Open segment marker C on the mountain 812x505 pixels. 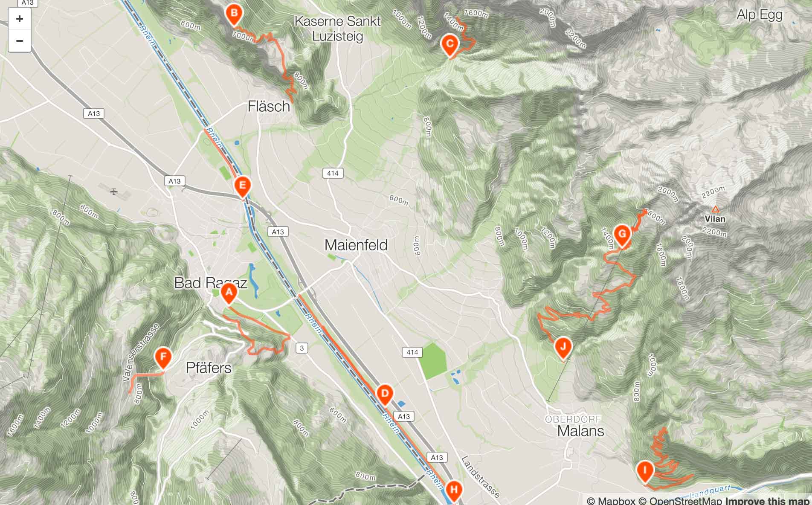pyautogui.click(x=449, y=46)
